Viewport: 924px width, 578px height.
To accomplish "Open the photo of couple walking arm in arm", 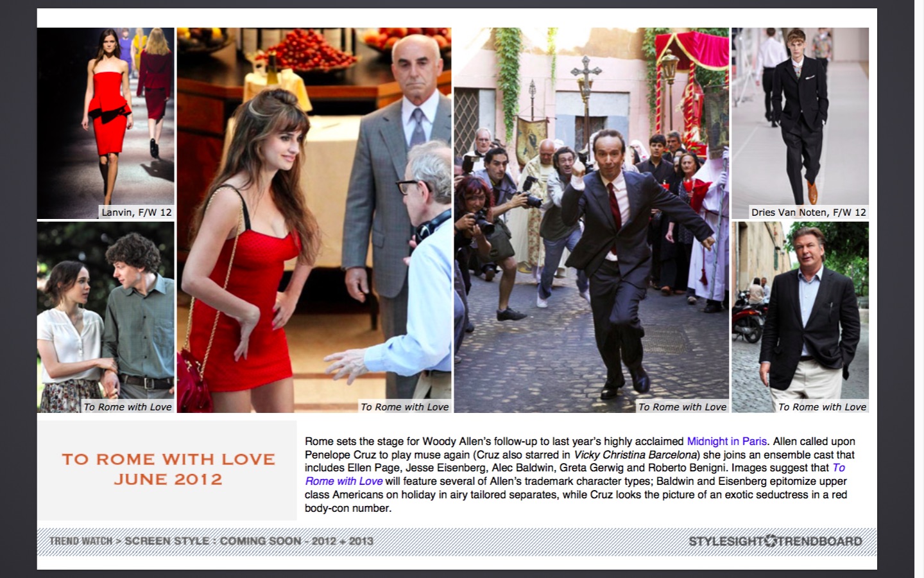I will 106,317.
